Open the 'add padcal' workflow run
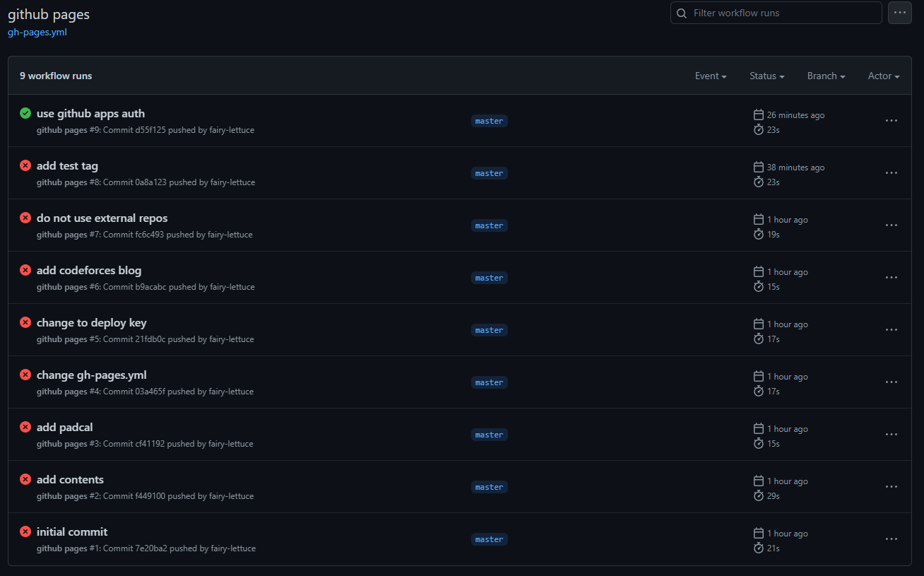The height and width of the screenshot is (576, 924). tap(65, 427)
